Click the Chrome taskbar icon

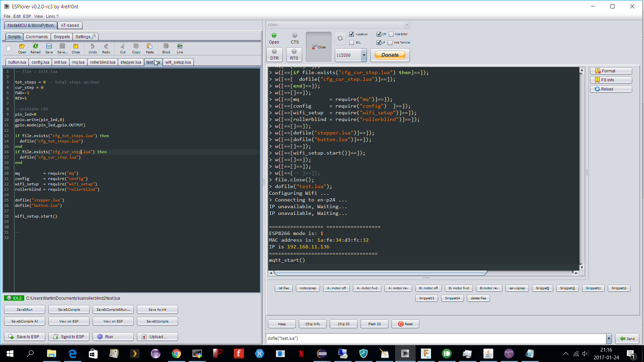[176, 354]
